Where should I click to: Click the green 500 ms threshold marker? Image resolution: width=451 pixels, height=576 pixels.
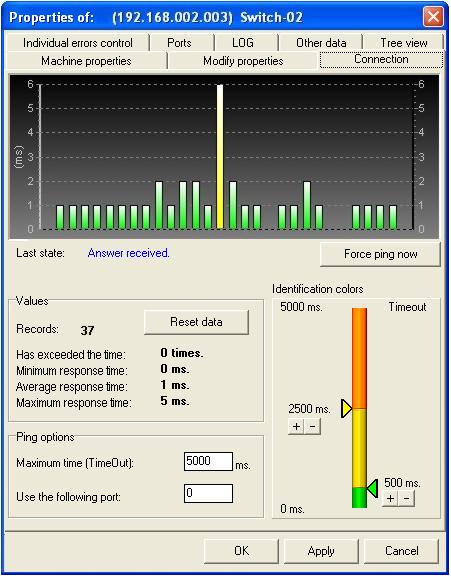[x=372, y=488]
